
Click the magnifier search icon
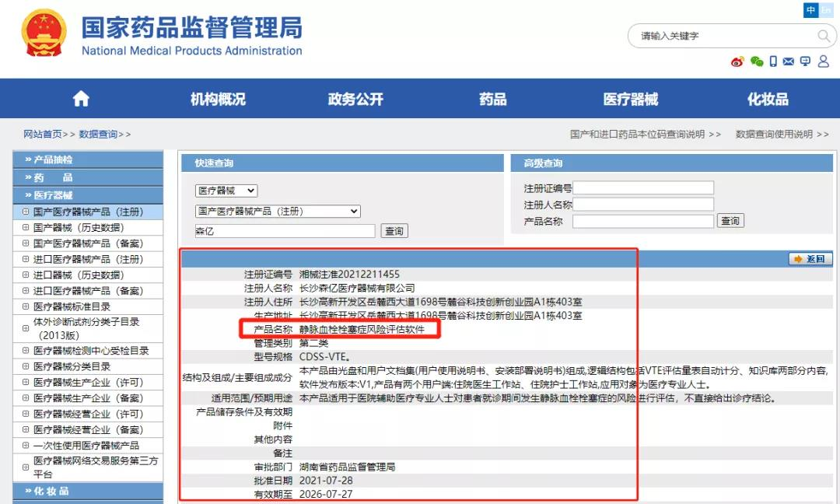coord(824,37)
